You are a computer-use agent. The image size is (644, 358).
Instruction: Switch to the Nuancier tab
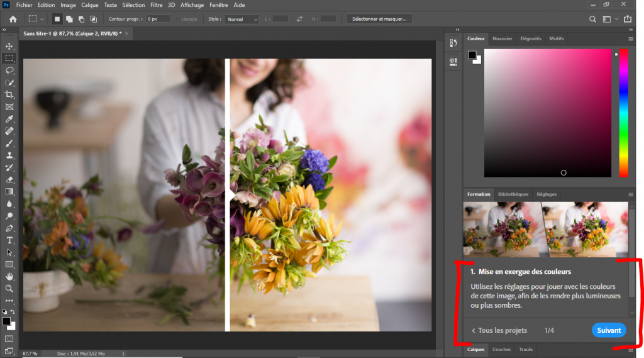502,38
